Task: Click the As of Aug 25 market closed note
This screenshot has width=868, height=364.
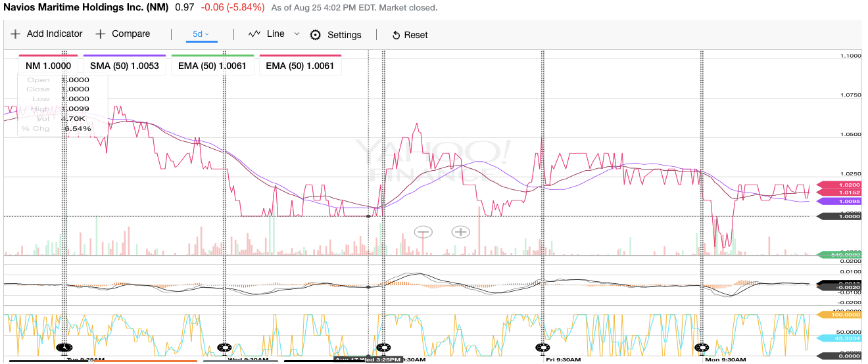Action: pyautogui.click(x=354, y=8)
